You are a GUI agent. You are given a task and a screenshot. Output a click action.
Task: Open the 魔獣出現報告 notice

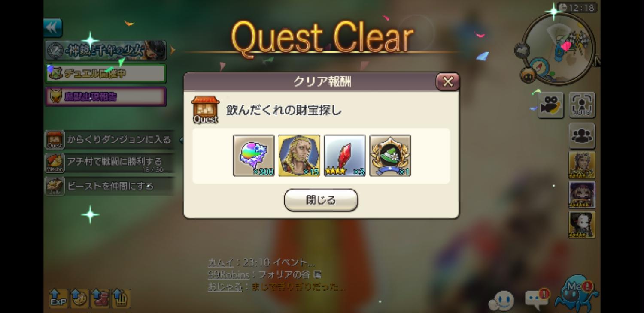(x=106, y=96)
